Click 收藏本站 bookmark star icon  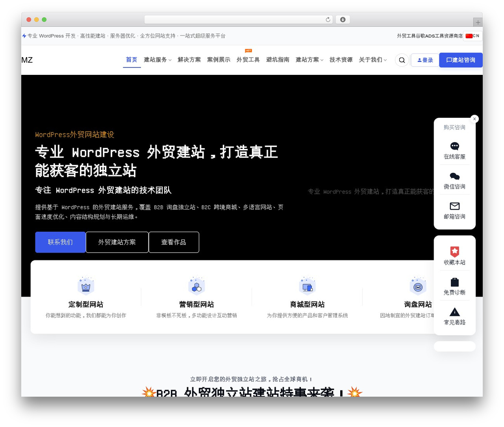tap(455, 251)
